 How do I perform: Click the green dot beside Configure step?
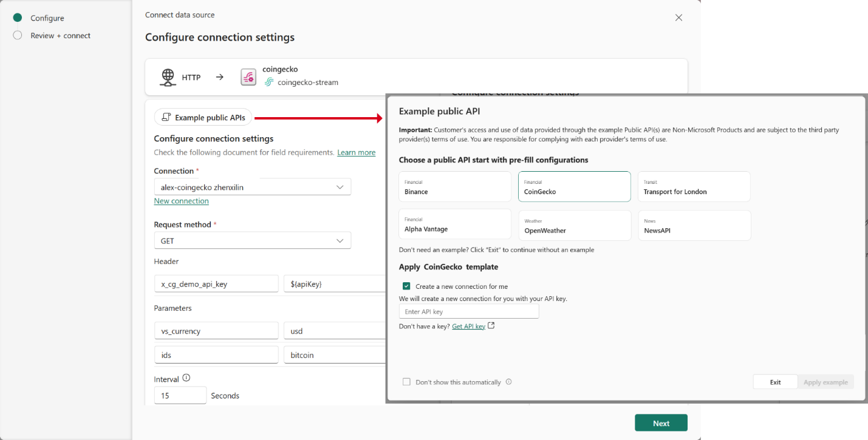point(18,18)
